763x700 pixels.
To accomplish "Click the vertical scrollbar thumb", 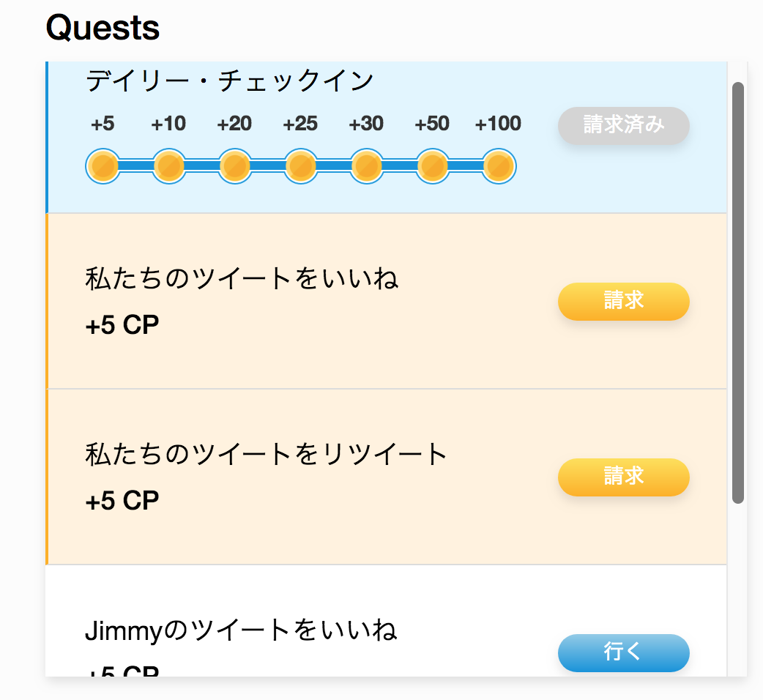I will (x=738, y=293).
